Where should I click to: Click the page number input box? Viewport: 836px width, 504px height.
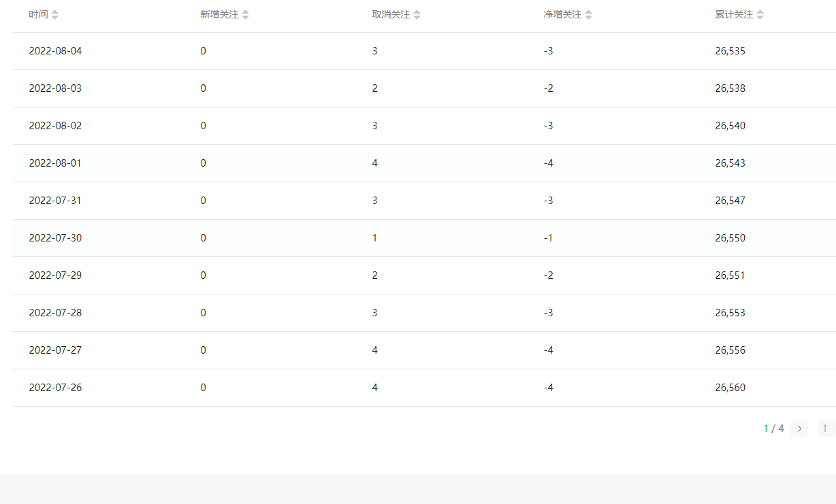pos(826,429)
